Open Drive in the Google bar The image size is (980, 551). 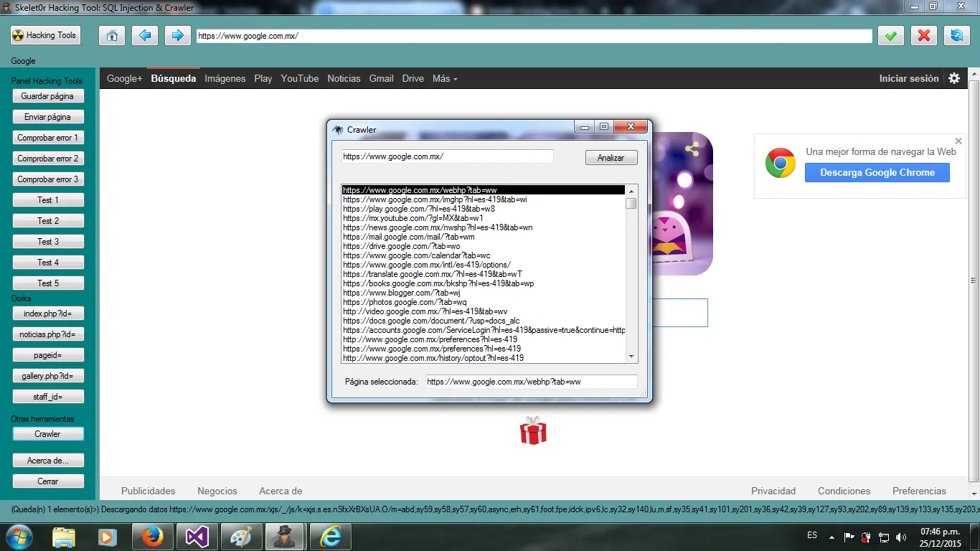coord(413,78)
